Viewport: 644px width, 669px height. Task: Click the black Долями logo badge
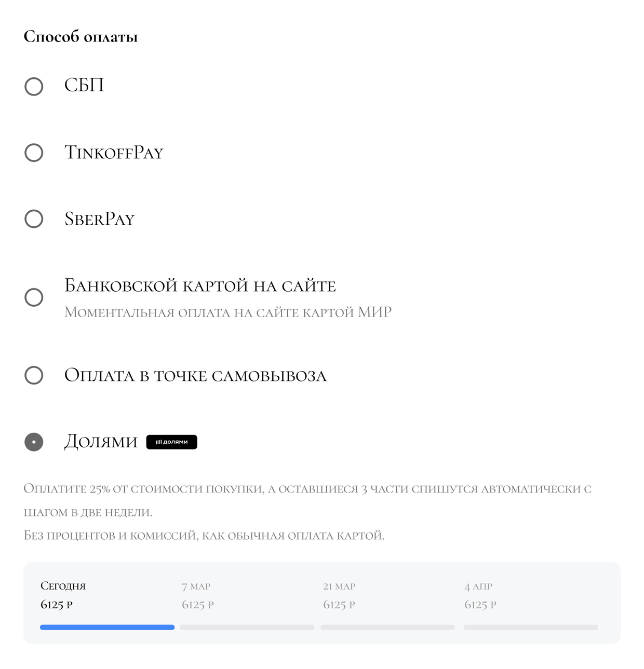pos(172,442)
